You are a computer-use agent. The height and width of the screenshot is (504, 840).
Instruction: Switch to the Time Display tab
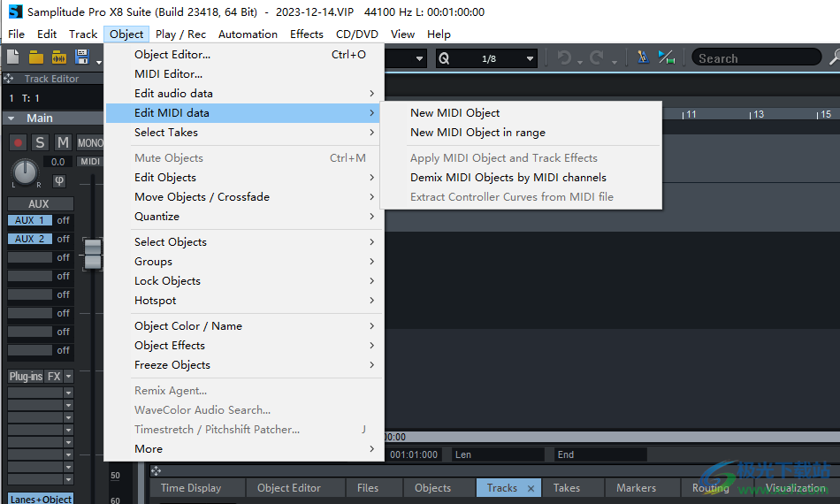pyautogui.click(x=191, y=488)
